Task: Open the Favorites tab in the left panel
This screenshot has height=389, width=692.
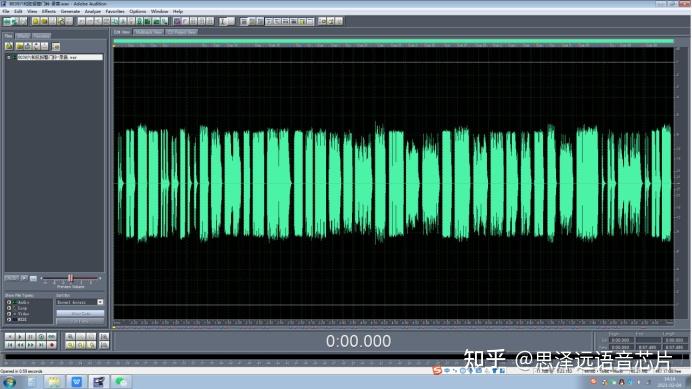Action: click(41, 36)
